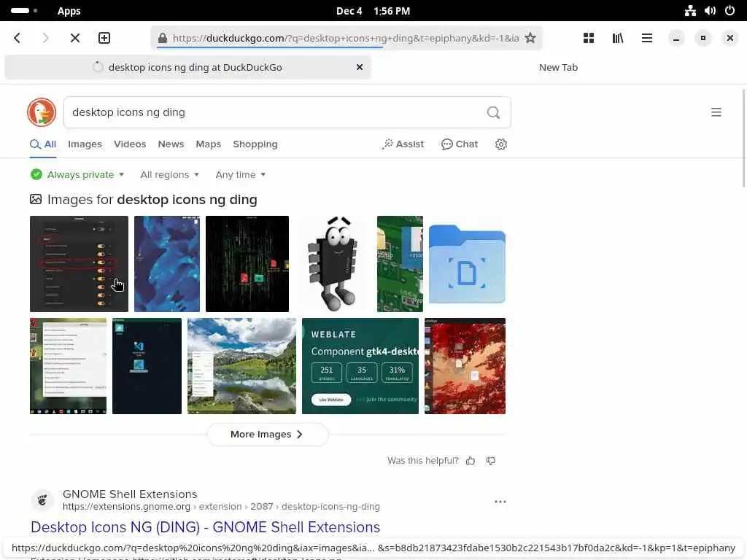This screenshot has width=747, height=560.
Task: Click the GNOME Shell Extensions favicon
Action: pos(42,500)
